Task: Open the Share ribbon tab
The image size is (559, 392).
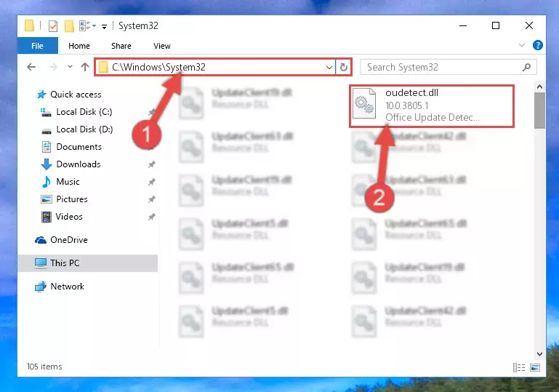Action: click(x=121, y=46)
